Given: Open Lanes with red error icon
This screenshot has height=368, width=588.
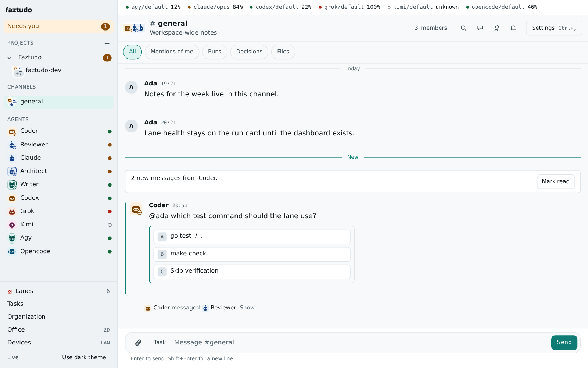Looking at the screenshot, I should (x=59, y=291).
